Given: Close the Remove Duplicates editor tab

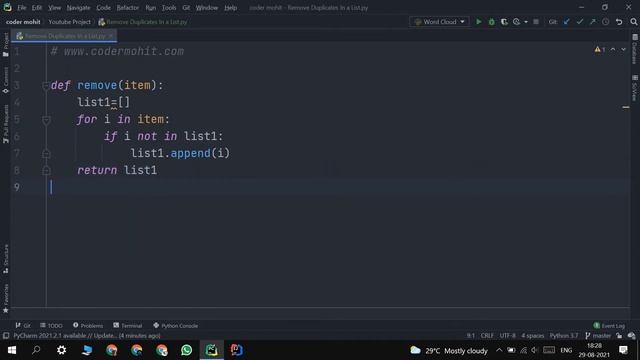Looking at the screenshot, I should coord(110,36).
